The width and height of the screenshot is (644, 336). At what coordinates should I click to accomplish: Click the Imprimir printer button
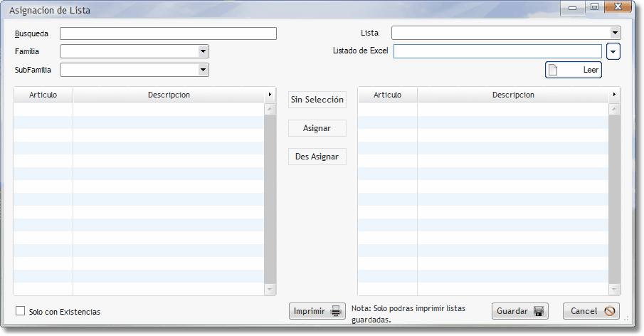point(317,311)
